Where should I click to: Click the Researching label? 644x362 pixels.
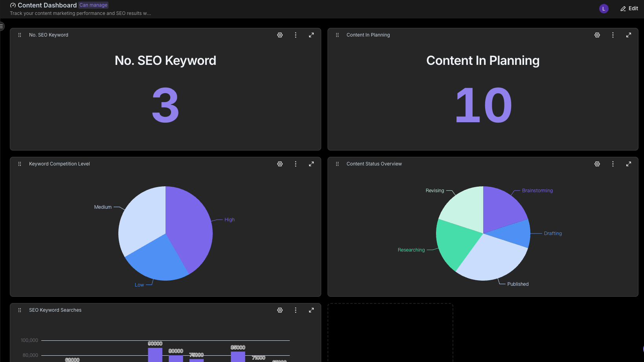tap(411, 250)
